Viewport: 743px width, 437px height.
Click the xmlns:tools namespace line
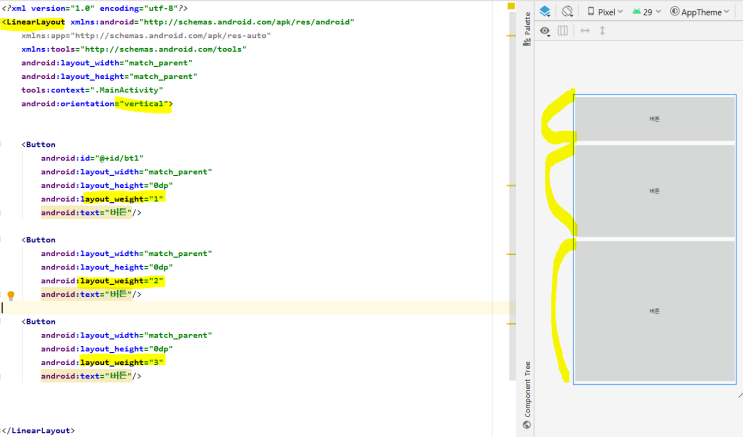point(134,49)
